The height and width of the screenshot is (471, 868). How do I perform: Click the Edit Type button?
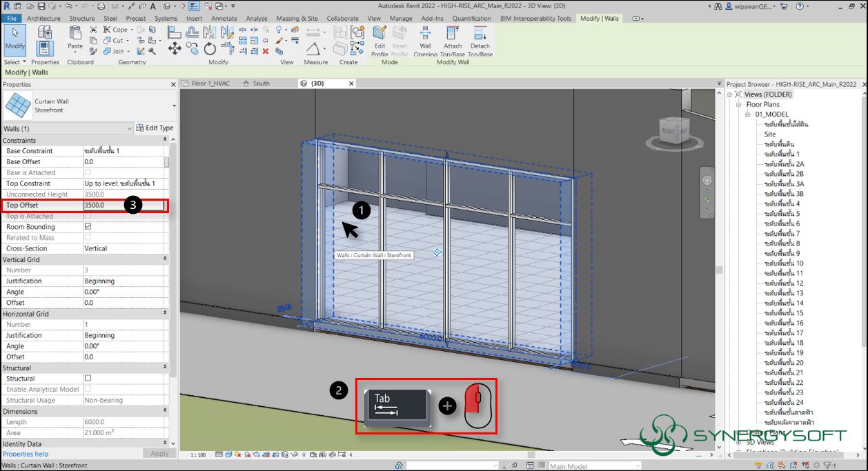pyautogui.click(x=155, y=128)
